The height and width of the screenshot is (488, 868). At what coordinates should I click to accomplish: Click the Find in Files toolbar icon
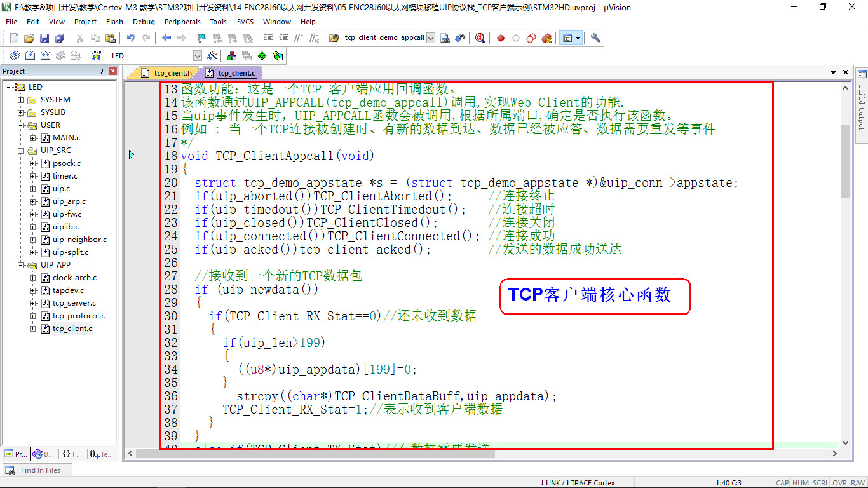[x=334, y=38]
